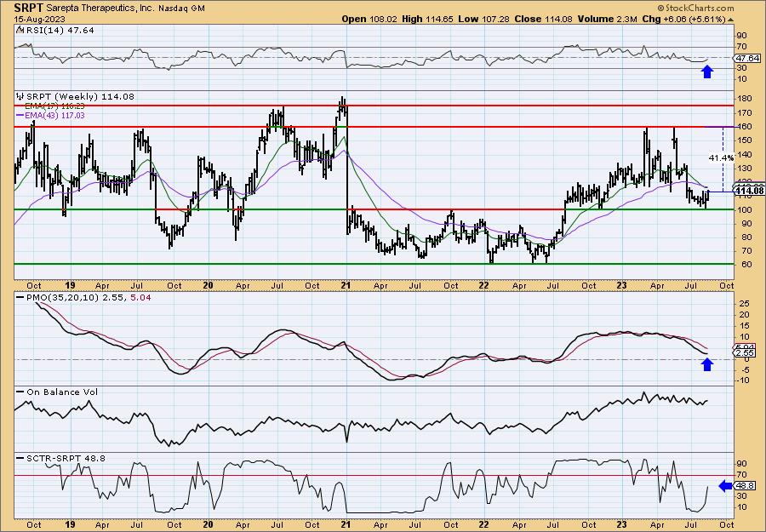The image size is (766, 532).
Task: Click the 25 label on PMO axis
Action: click(743, 304)
